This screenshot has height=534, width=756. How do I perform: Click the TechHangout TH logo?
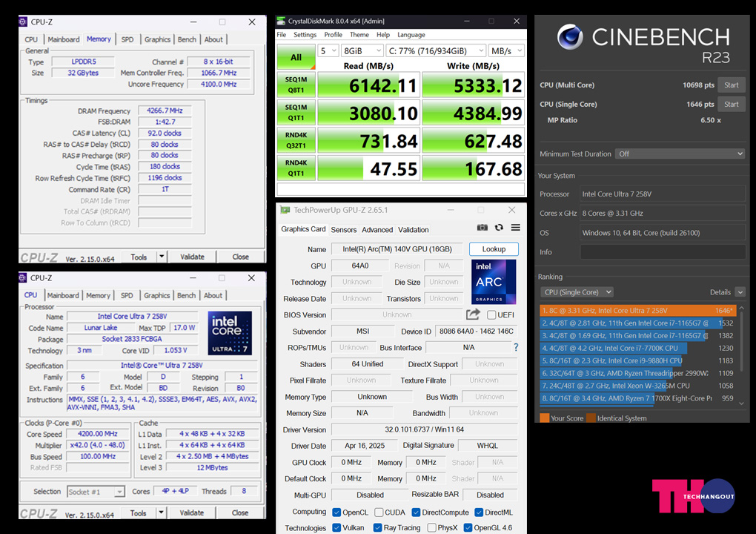[693, 495]
